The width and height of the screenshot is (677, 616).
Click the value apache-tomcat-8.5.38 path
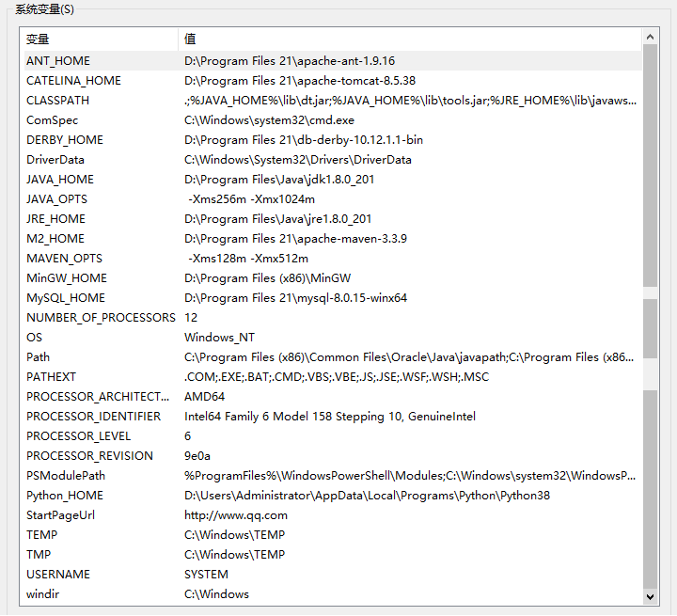[x=300, y=81]
